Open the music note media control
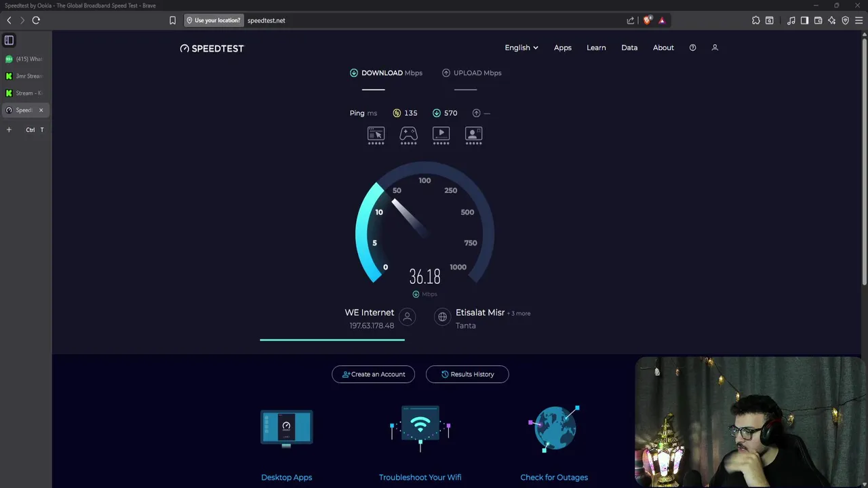The width and height of the screenshot is (868, 488). (x=791, y=20)
